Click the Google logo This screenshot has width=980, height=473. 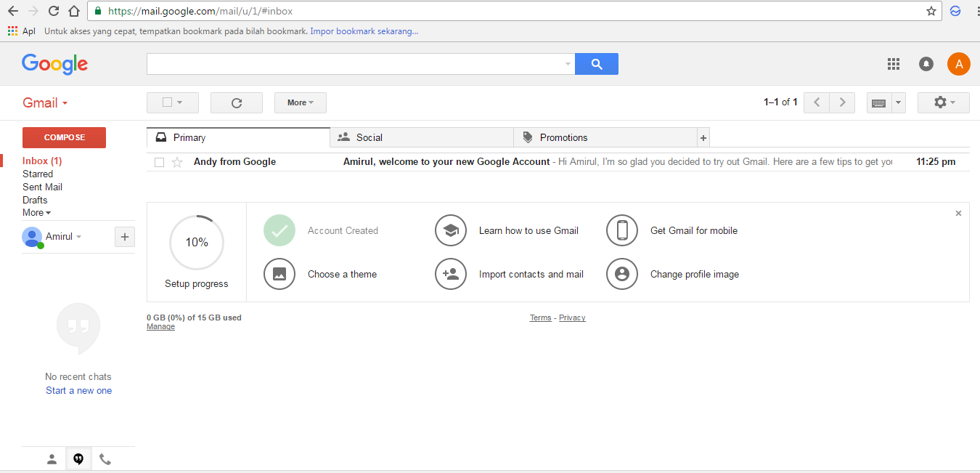pos(54,64)
